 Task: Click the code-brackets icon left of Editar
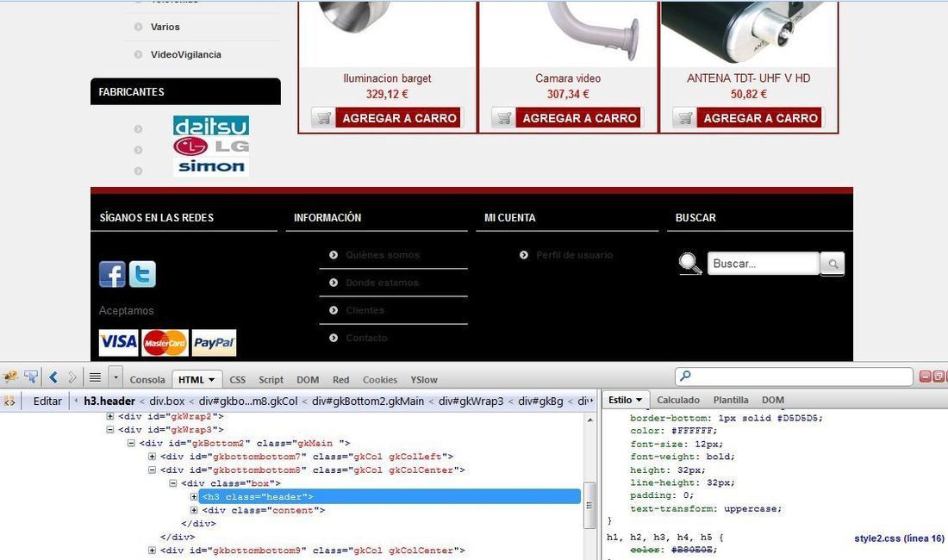[9, 401]
